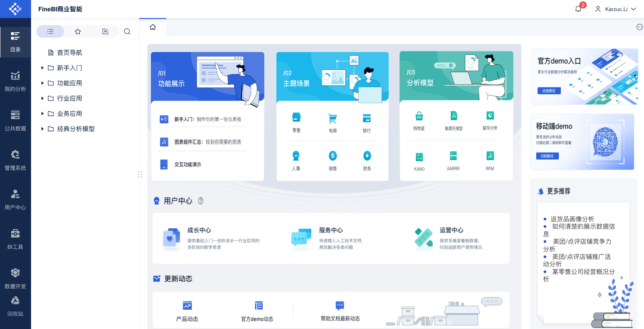644x329 pixels.
Task: Select the home tab icon
Action: coord(153,27)
